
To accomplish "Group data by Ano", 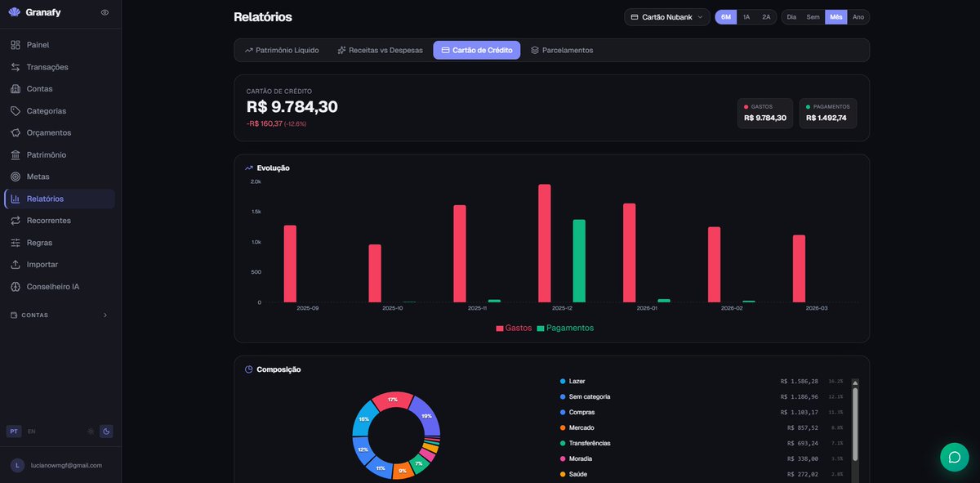I will [858, 17].
